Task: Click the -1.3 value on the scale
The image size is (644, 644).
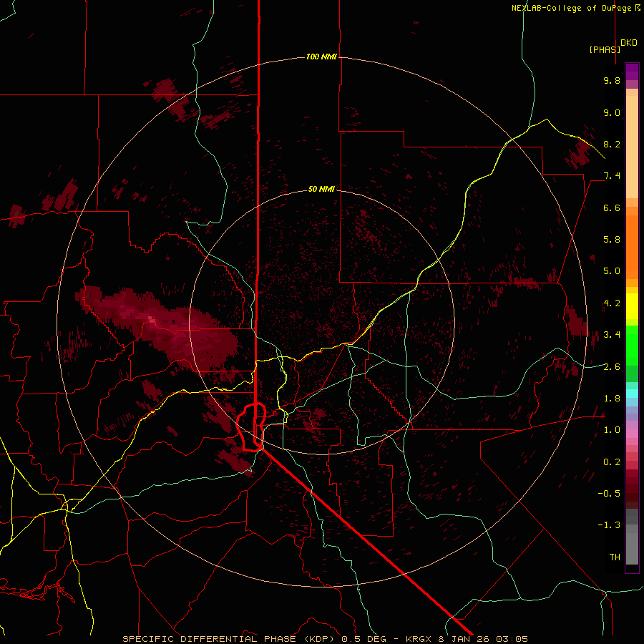Action: point(609,525)
